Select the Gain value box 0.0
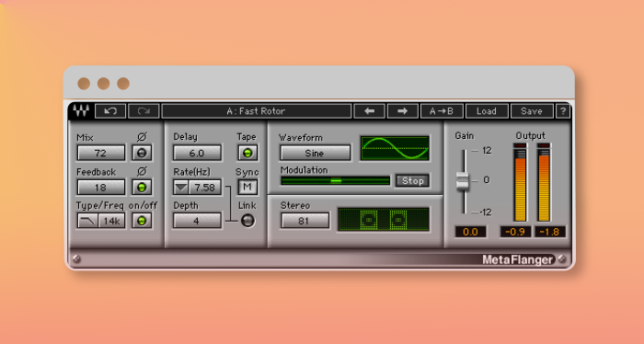This screenshot has width=644, height=344. (x=470, y=232)
